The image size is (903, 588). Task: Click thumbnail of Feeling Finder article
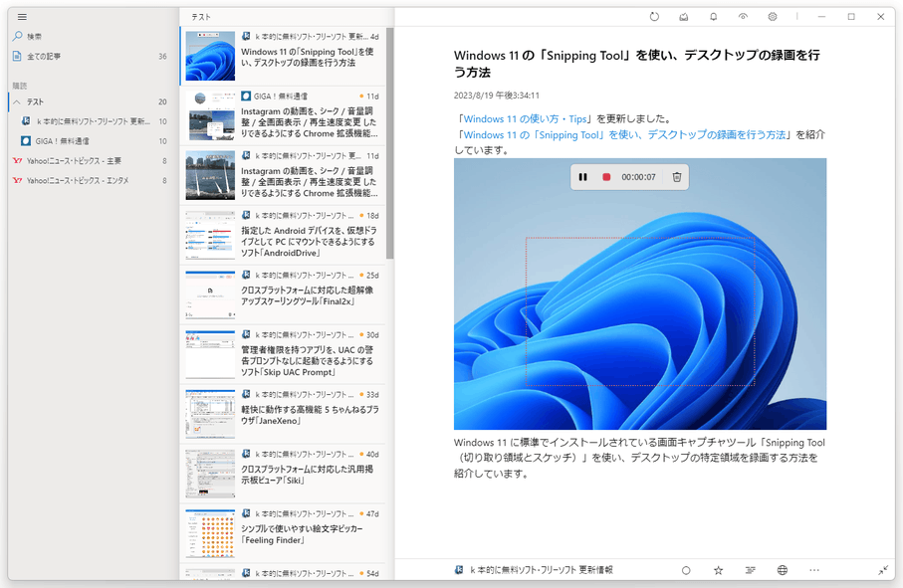click(x=210, y=533)
